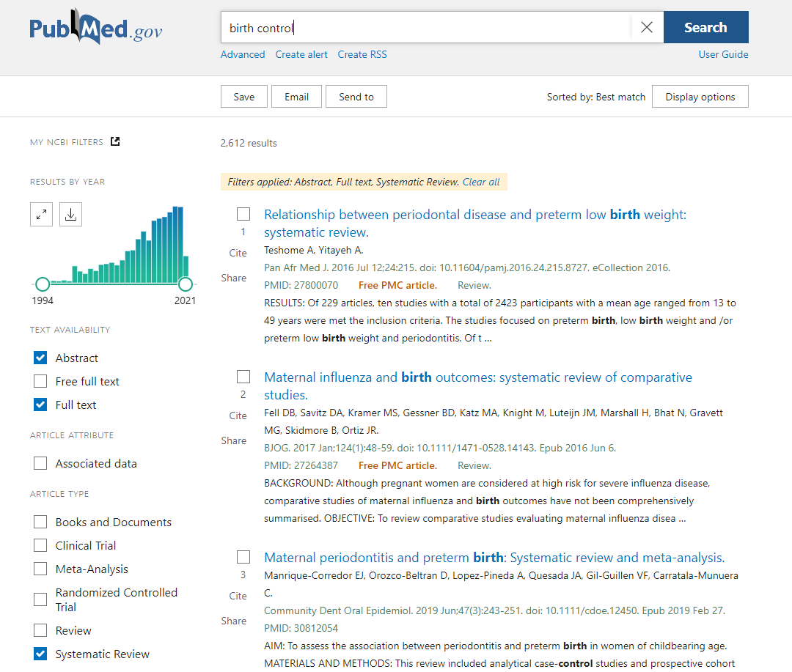Click into the birth control search field
This screenshot has width=792, height=672.
[425, 28]
